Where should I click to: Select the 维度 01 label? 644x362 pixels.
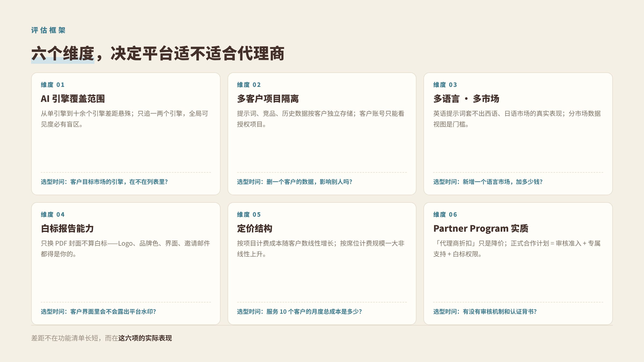click(53, 85)
